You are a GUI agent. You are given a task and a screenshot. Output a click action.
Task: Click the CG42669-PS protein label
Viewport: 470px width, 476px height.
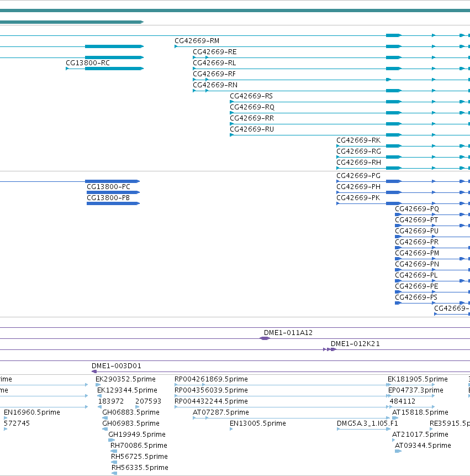click(416, 297)
